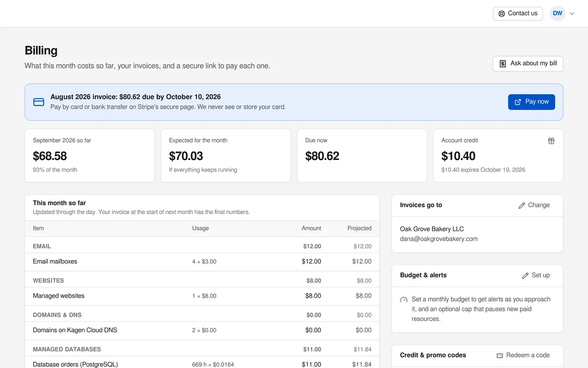Click the Item column header
Image resolution: width=588 pixels, height=368 pixels.
[38, 229]
